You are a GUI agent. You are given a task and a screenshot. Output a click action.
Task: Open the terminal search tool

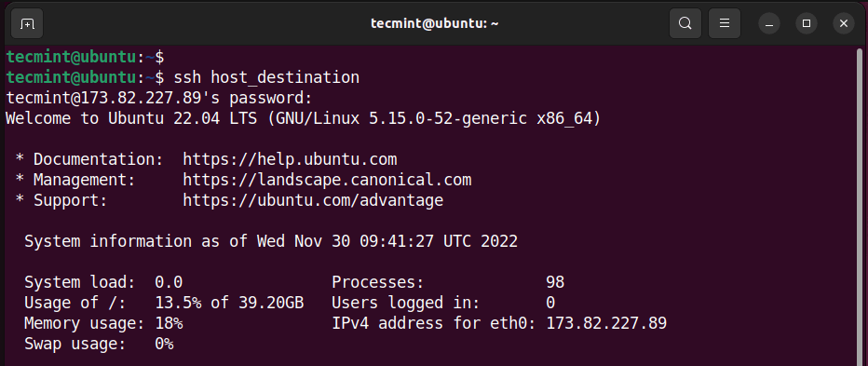[685, 24]
